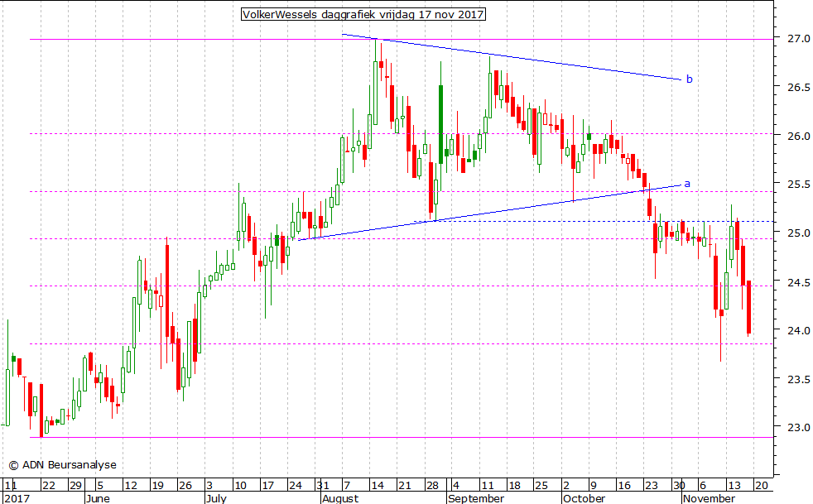This screenshot has width=813, height=504.
Task: Click the descending blue trendline b
Action: (512, 57)
